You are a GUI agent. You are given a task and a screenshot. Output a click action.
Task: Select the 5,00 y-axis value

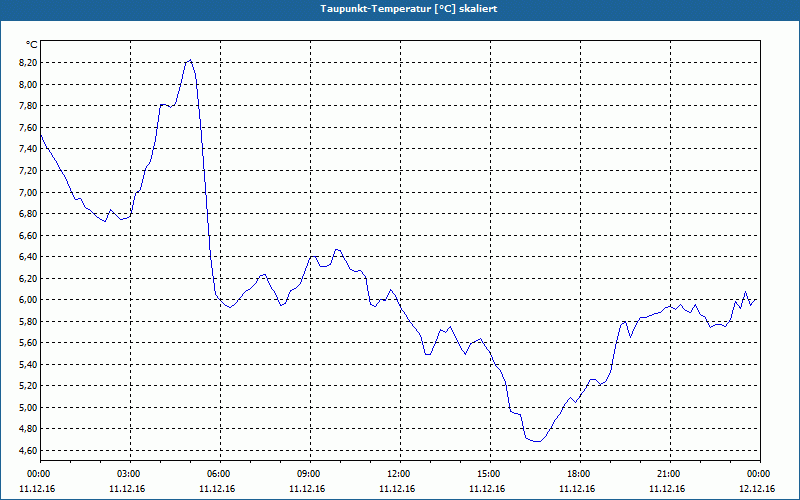point(28,408)
